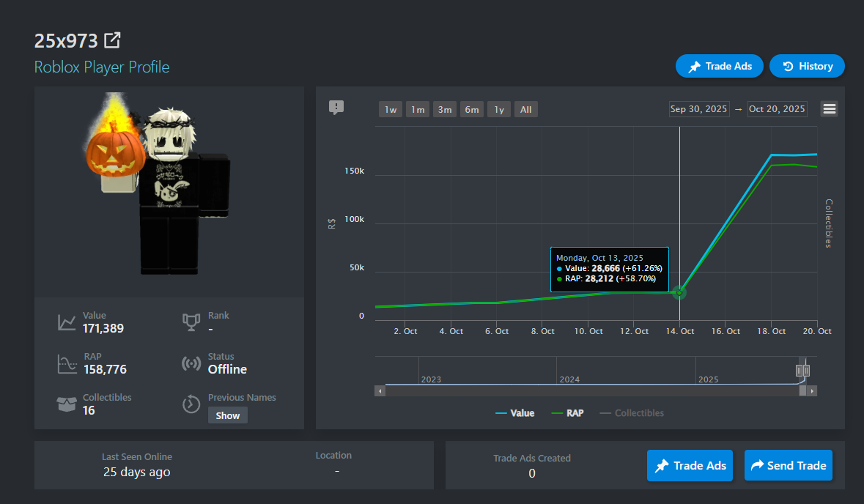Select the 3m chart range

click(x=445, y=110)
